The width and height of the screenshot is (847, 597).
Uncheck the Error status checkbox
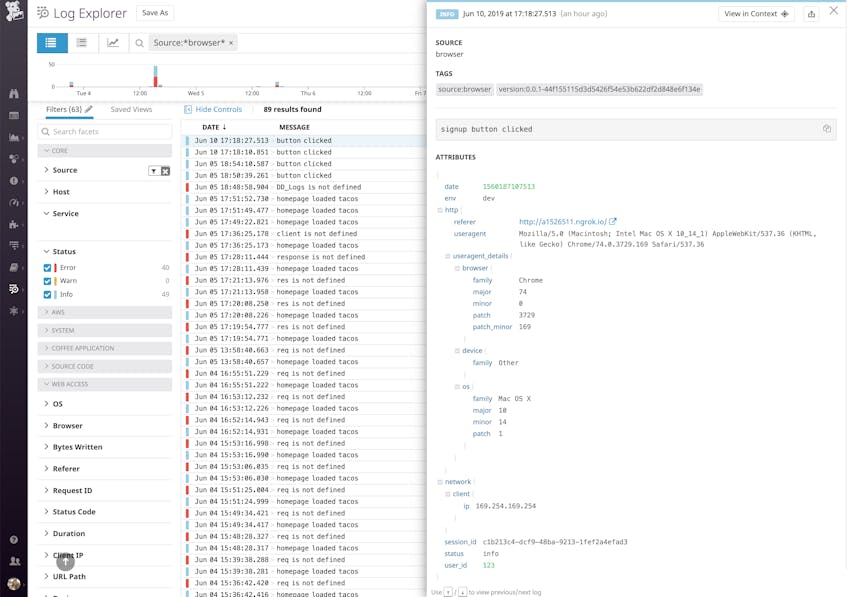(x=48, y=268)
